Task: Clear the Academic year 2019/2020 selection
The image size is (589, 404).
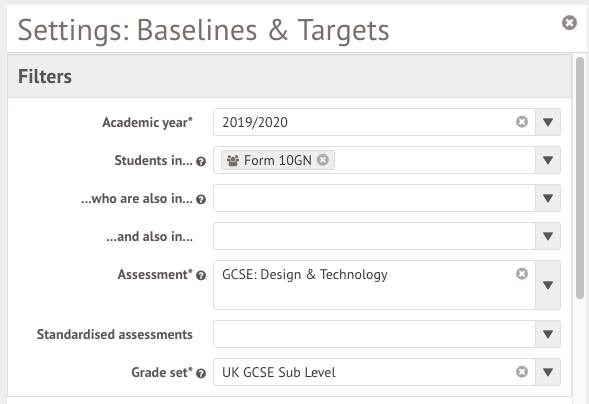Action: click(522, 122)
